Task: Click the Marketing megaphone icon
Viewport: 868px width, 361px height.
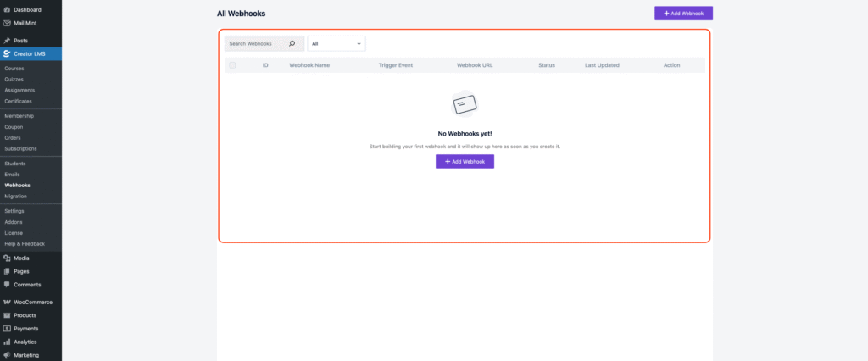Action: pyautogui.click(x=7, y=355)
